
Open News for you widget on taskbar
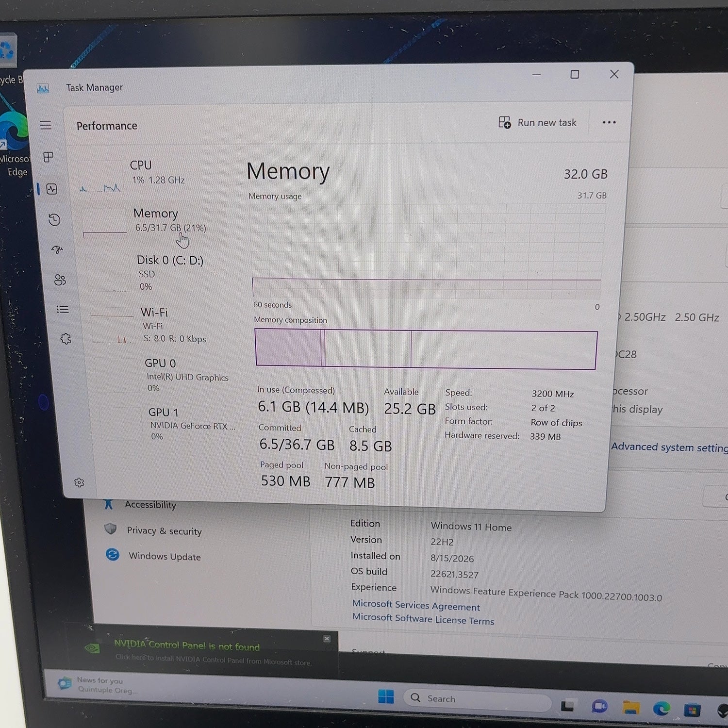(x=97, y=684)
